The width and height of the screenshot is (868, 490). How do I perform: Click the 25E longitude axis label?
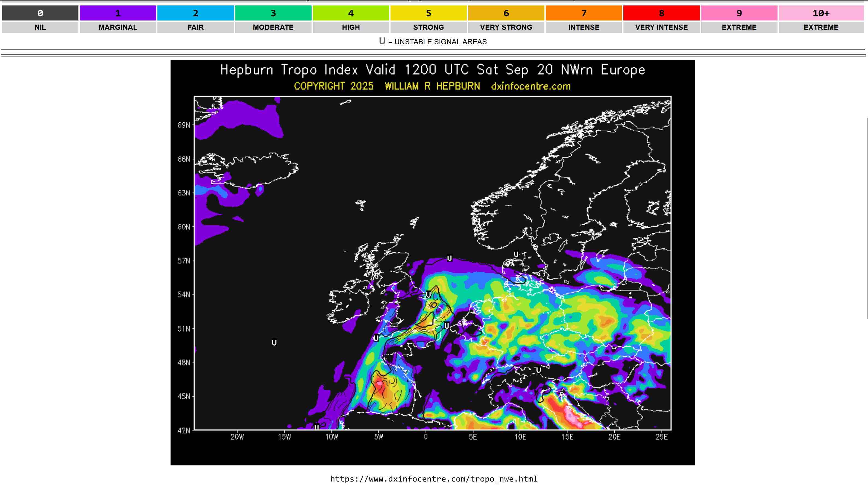661,437
